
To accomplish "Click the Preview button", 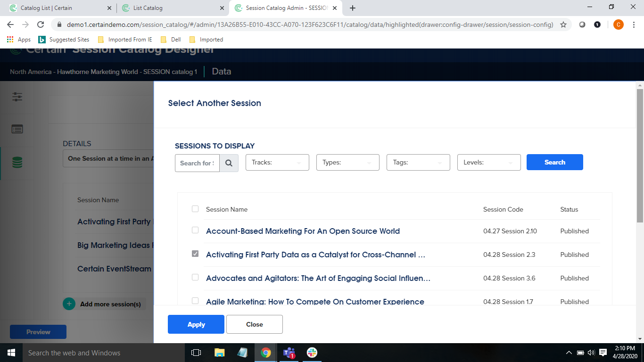I will [x=38, y=332].
